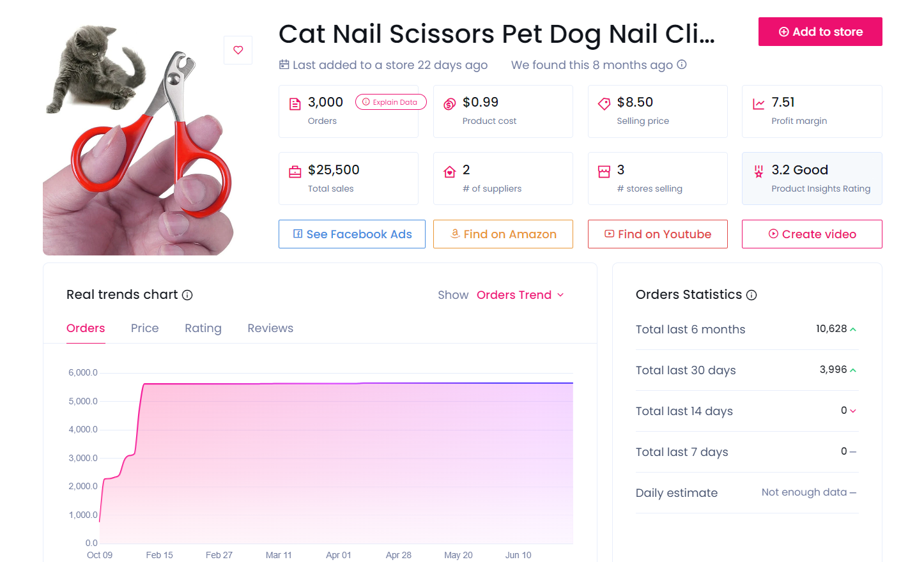Click the info icon beside 'We found this'
Image resolution: width=924 pixels, height=562 pixels.
point(682,65)
